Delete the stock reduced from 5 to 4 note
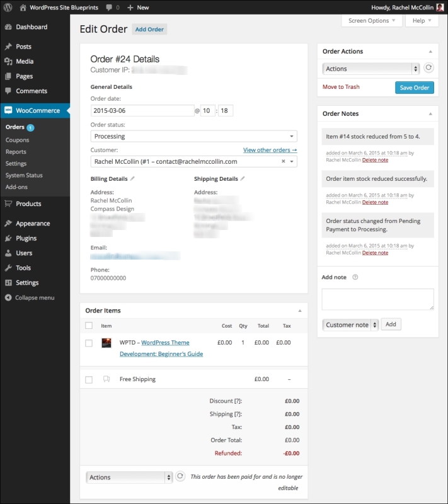Screen dimensions: 448x504 coord(375,160)
